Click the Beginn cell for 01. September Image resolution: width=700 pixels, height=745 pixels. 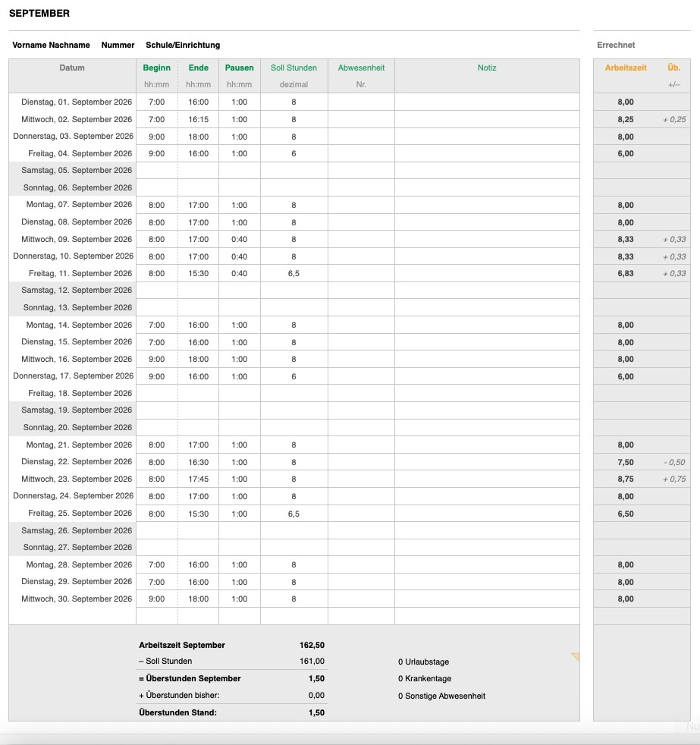(156, 102)
